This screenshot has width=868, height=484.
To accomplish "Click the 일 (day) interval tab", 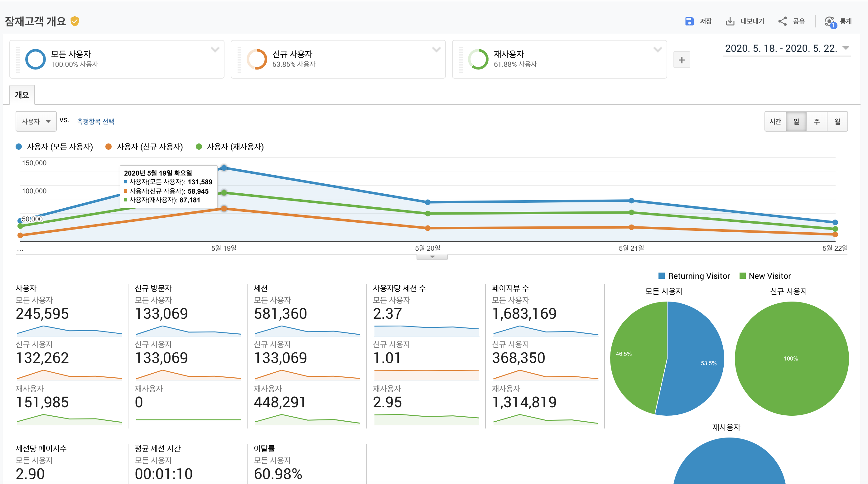I will coord(796,121).
